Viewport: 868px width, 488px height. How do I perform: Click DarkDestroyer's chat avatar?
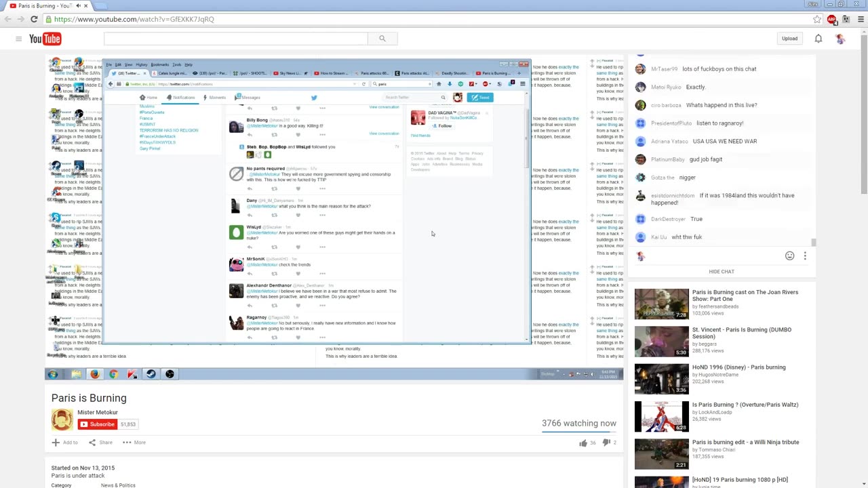[640, 219]
